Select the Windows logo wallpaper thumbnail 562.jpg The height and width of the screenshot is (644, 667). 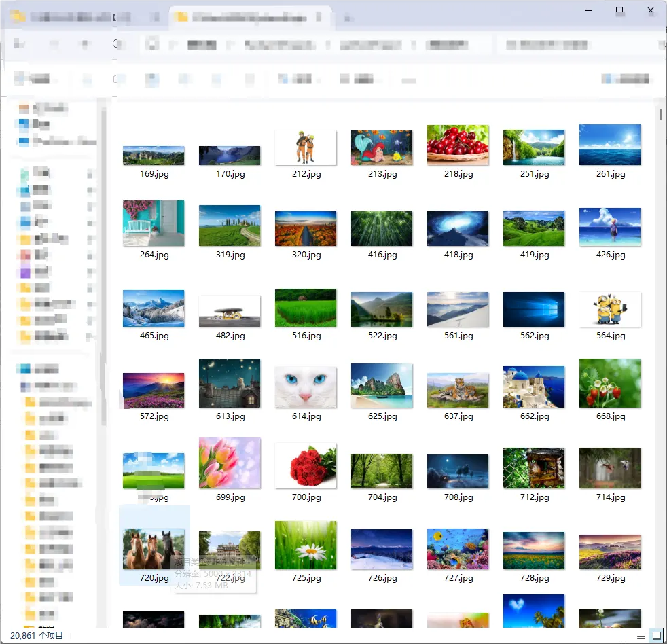(534, 309)
